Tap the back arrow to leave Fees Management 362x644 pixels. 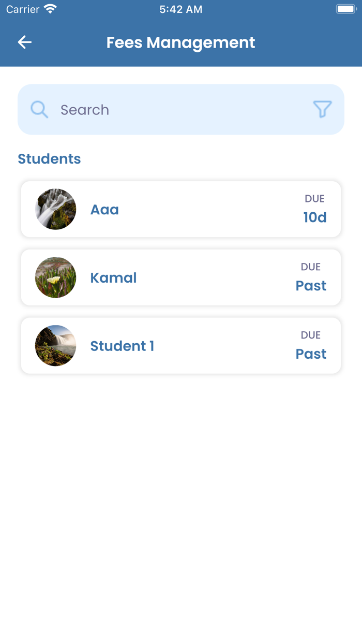pyautogui.click(x=24, y=42)
